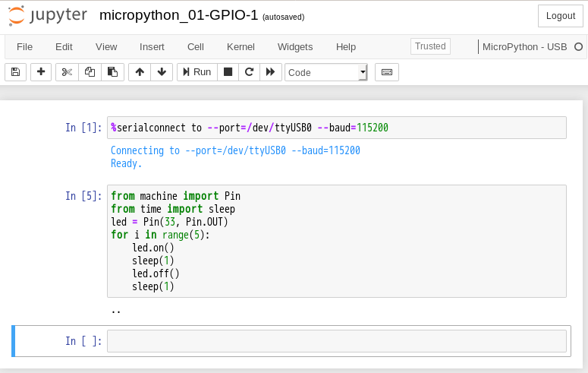Move selected cell up arrow
The height and width of the screenshot is (373, 588).
140,72
